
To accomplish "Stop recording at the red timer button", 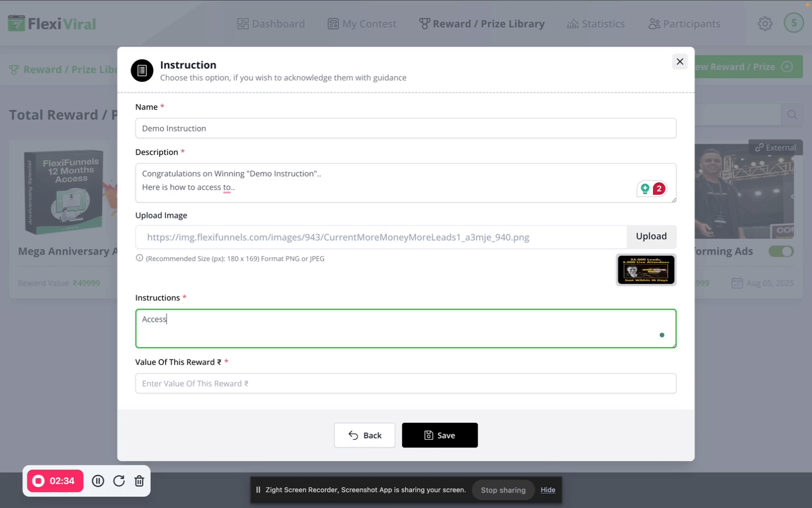I will [x=55, y=481].
